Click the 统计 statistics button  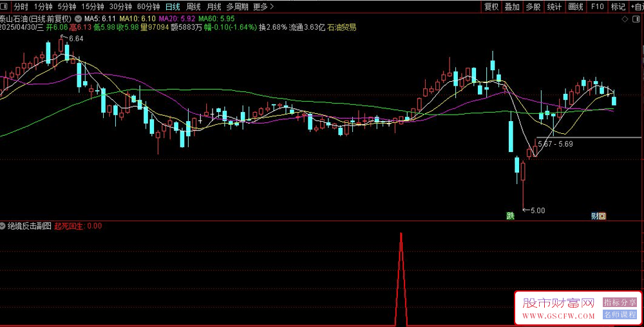point(554,6)
